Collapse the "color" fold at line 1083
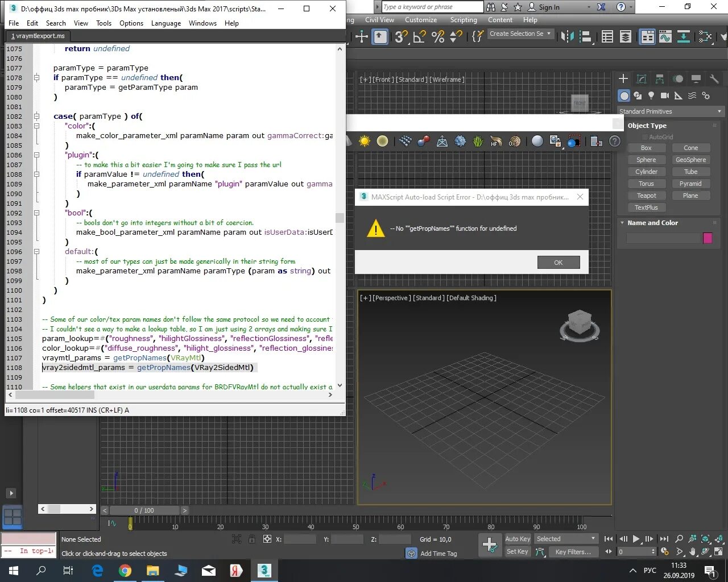728x582 pixels. 36,126
